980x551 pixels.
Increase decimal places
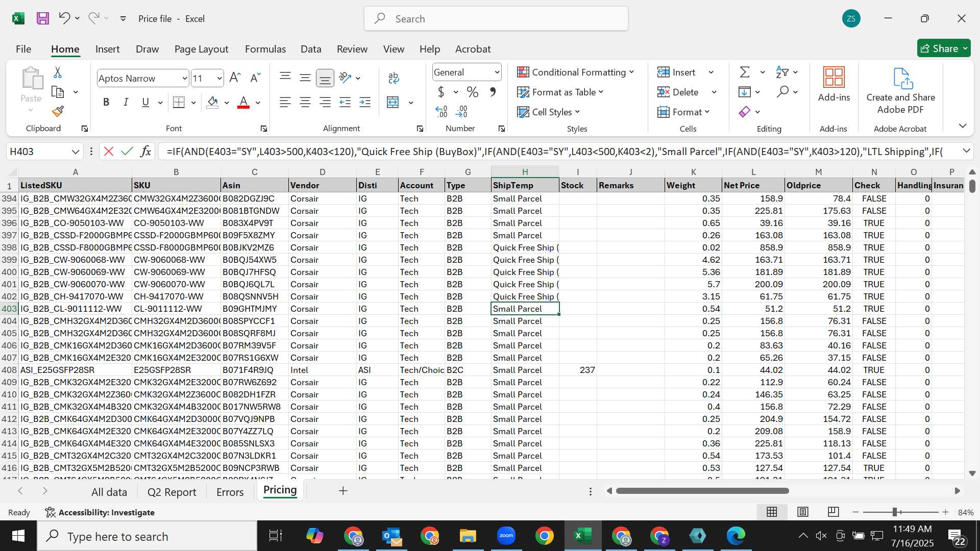point(442,111)
